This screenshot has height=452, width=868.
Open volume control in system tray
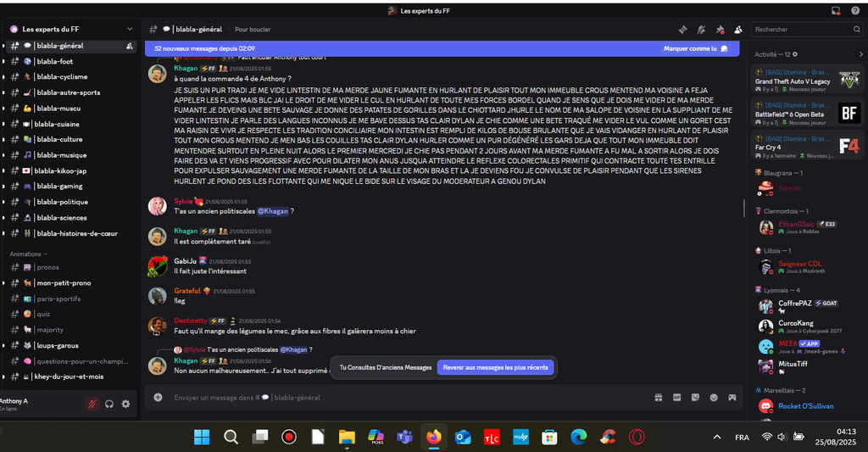[782, 437]
